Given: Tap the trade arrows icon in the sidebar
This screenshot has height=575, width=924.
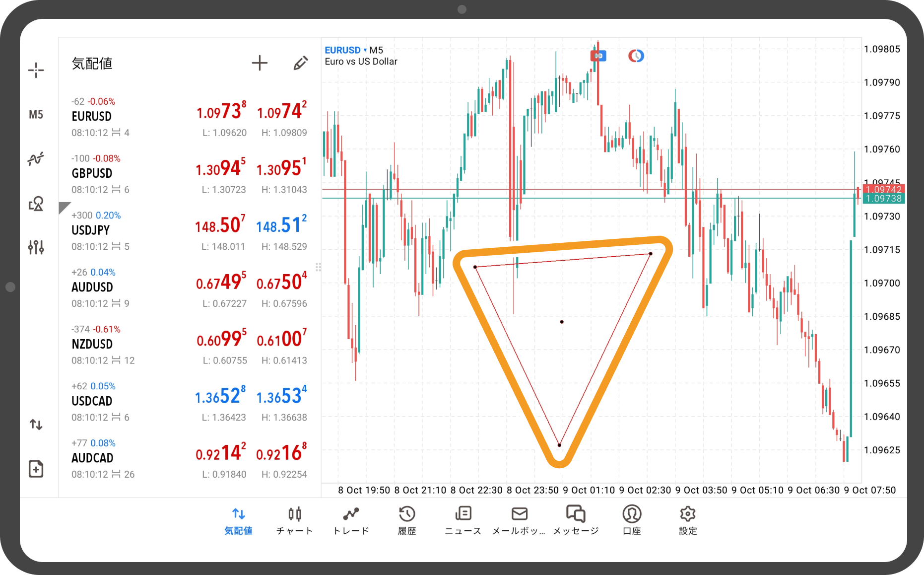Looking at the screenshot, I should [x=36, y=425].
